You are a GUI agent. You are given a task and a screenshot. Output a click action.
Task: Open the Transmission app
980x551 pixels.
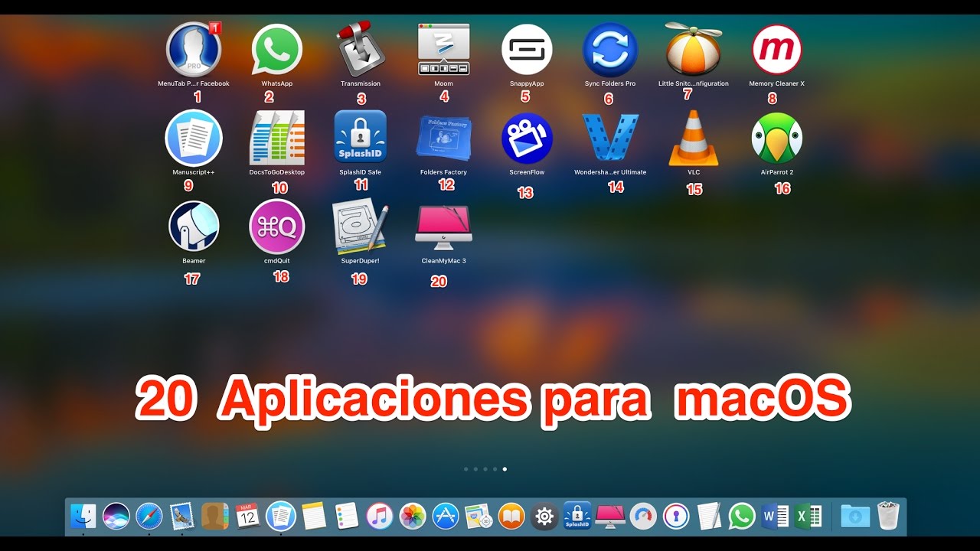tap(361, 49)
